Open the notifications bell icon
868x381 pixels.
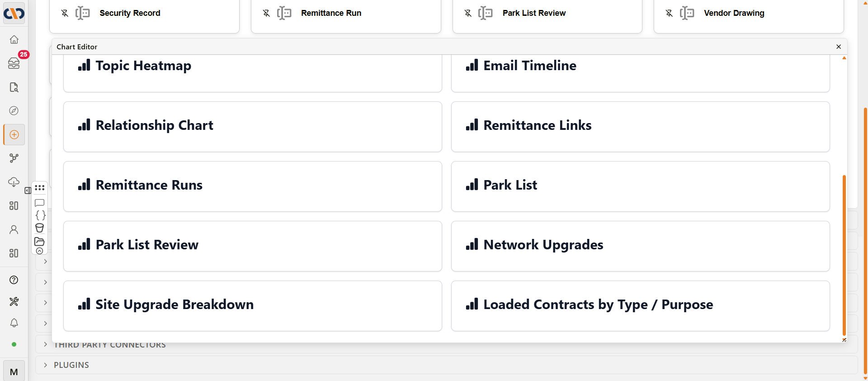pos(14,323)
